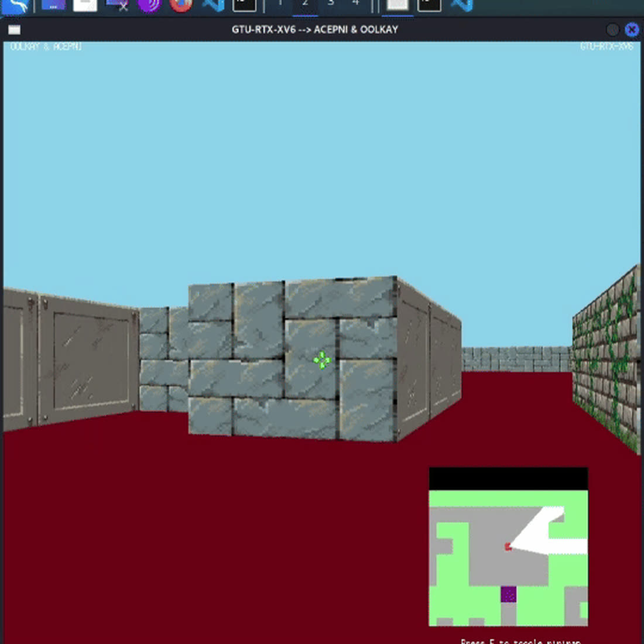Click the red player marker on minimap
This screenshot has width=644, height=644.
508,546
